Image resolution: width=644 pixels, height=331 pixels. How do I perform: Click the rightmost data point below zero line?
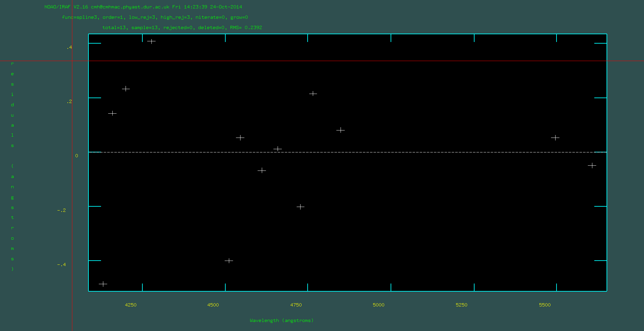pos(592,165)
